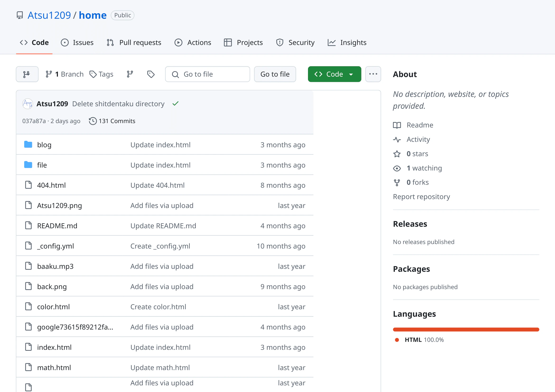Viewport: 555px width, 392px height.
Task: Open commit history via the clock icon
Action: (92, 121)
